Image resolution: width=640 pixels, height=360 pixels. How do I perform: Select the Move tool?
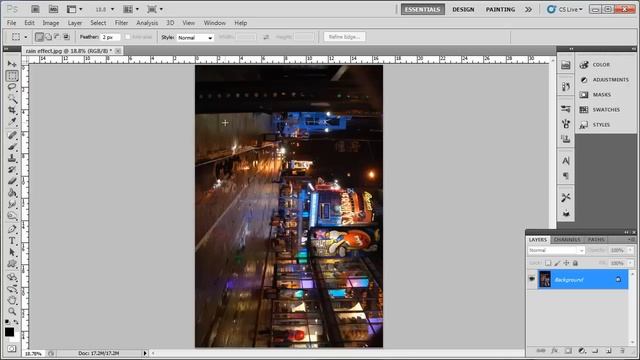pyautogui.click(x=12, y=64)
